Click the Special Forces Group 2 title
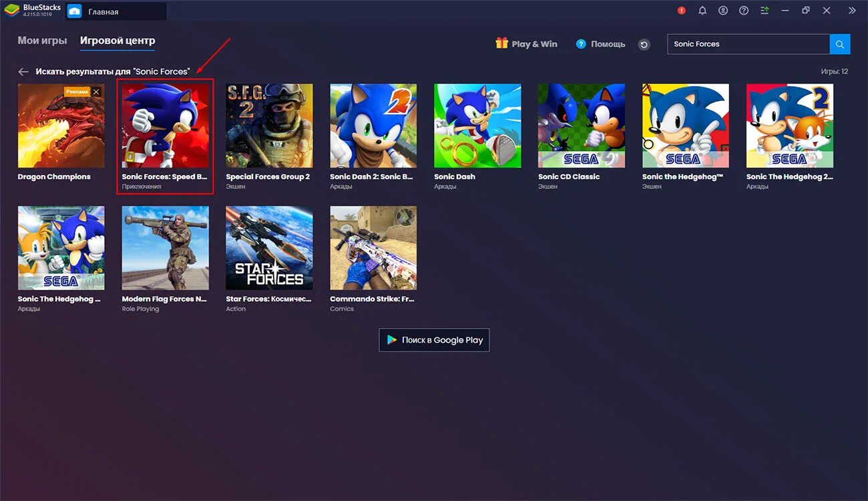 [268, 177]
